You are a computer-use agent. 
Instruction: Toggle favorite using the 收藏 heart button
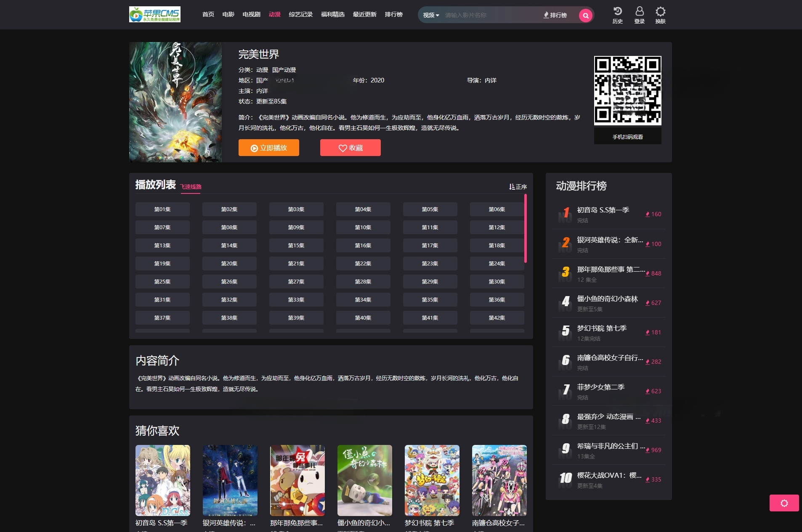point(350,148)
